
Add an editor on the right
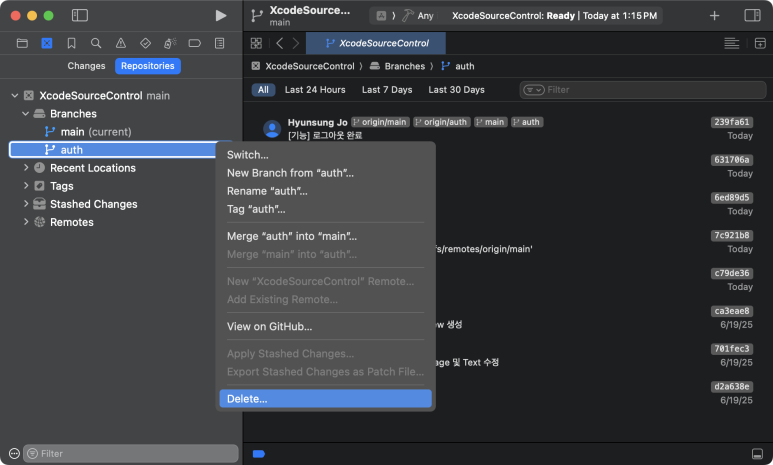[760, 43]
